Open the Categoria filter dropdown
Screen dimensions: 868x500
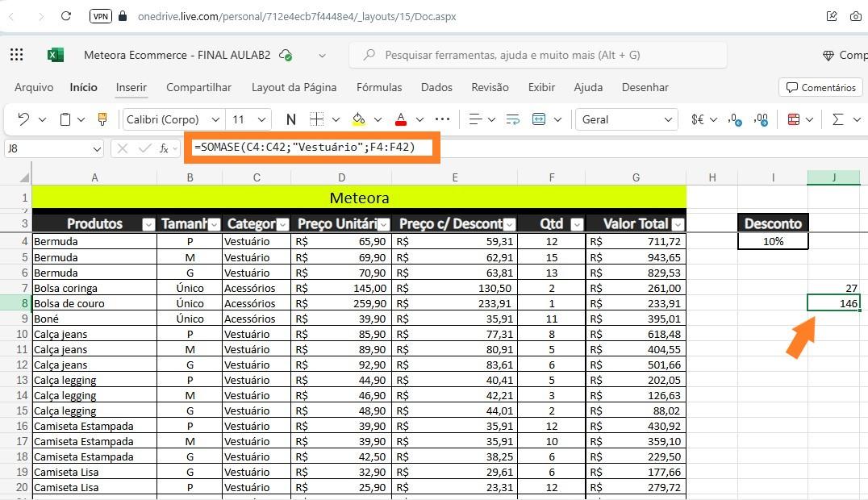[283, 224]
